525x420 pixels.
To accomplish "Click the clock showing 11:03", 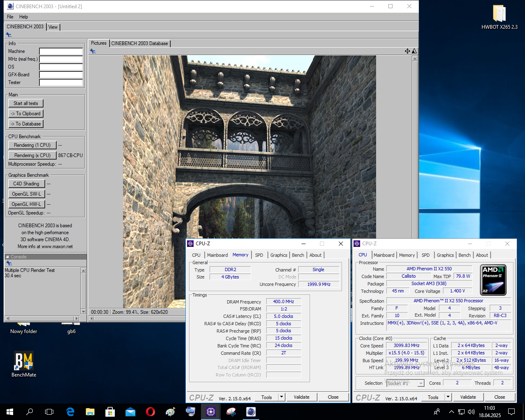I will [x=489, y=408].
